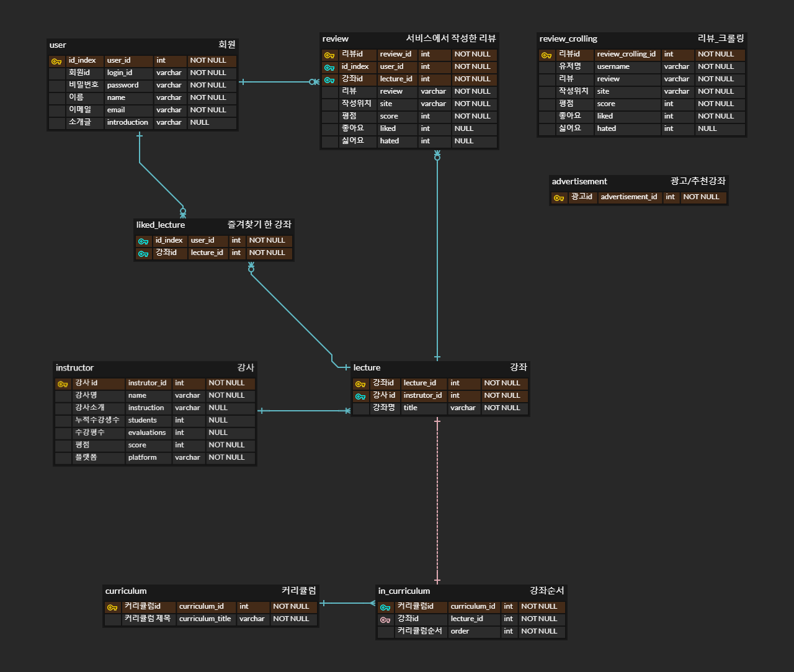Click the 광고/추천강좌 comment label

(698, 181)
